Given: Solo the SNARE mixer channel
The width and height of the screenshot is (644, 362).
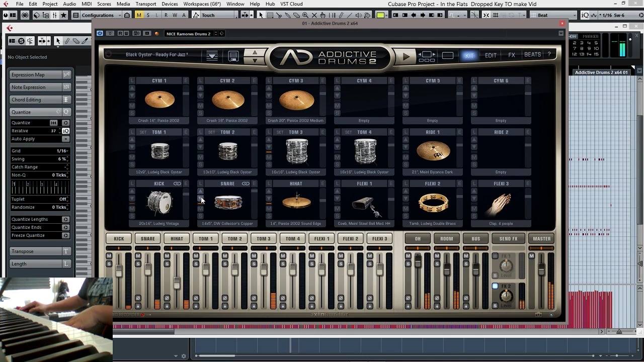Looking at the screenshot, I should (138, 264).
